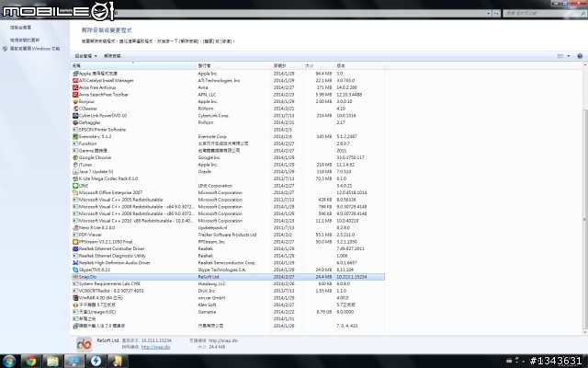588x368 pixels.
Task: Click the Uninstall toolbar button
Action: [112, 56]
